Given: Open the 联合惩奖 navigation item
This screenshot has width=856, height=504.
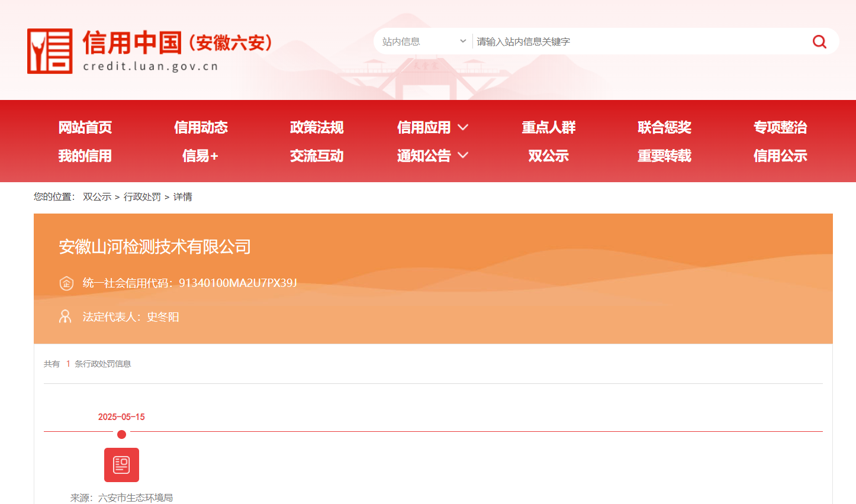Looking at the screenshot, I should (x=664, y=127).
